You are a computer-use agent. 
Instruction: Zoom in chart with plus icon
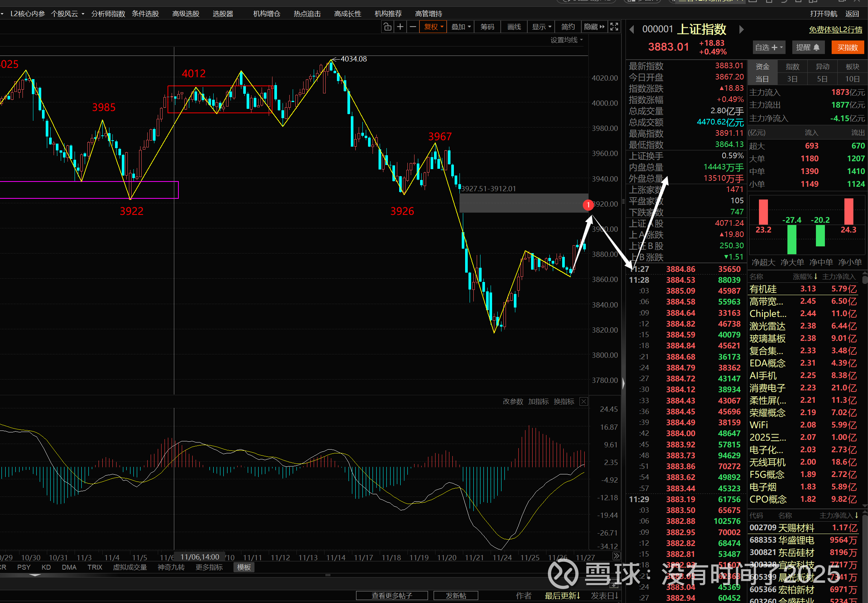pos(400,27)
